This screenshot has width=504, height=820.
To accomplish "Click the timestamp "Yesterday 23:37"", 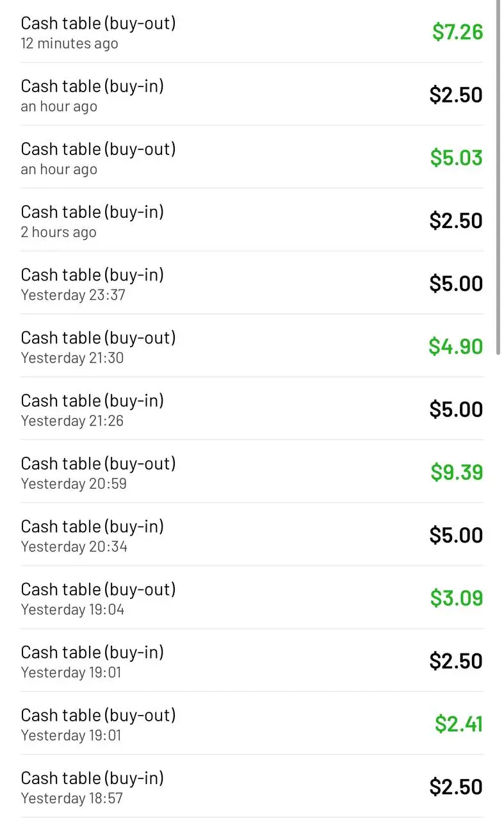I will coord(73,295).
